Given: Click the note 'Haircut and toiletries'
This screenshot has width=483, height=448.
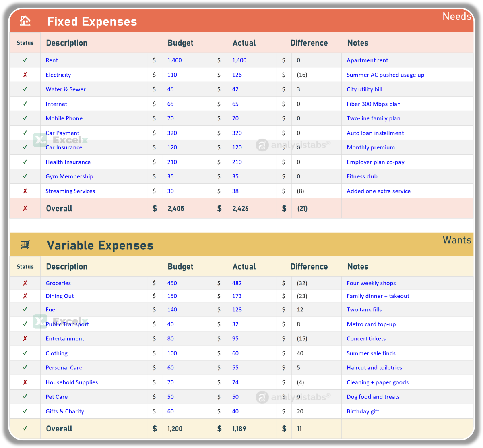Looking at the screenshot, I should coord(375,367).
